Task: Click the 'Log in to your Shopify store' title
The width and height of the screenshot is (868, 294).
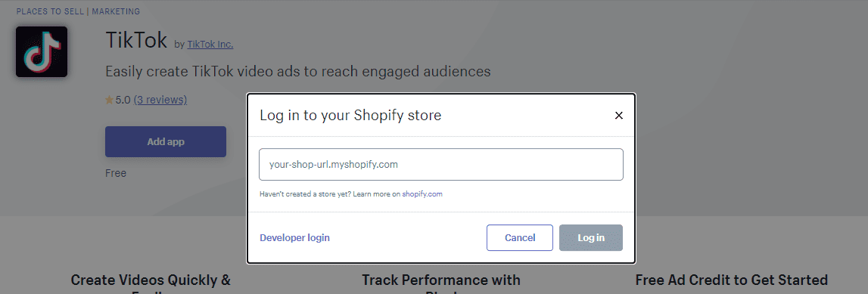Action: (350, 116)
